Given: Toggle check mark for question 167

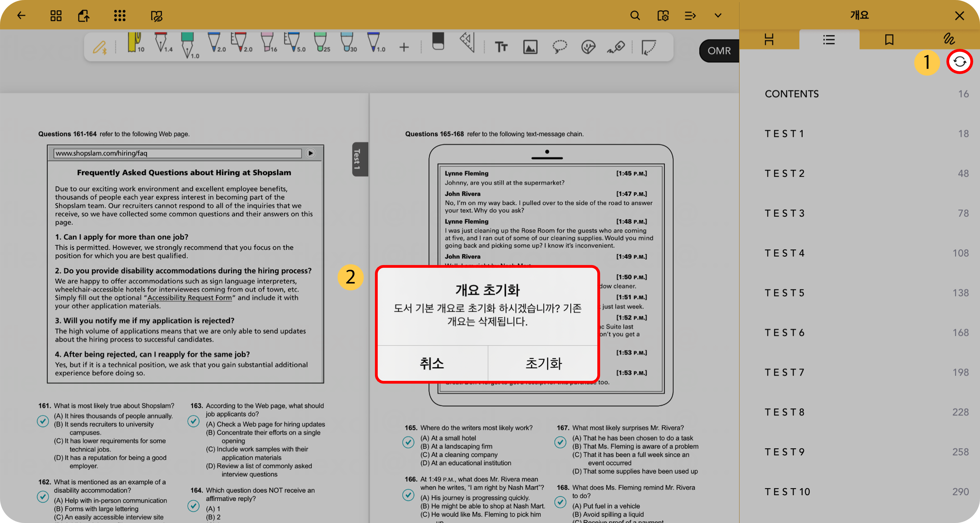Looking at the screenshot, I should click(x=560, y=442).
